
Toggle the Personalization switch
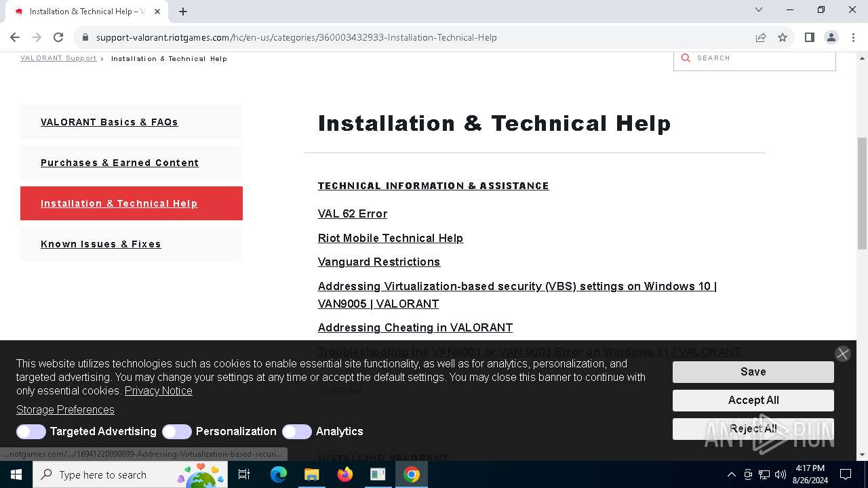[177, 432]
